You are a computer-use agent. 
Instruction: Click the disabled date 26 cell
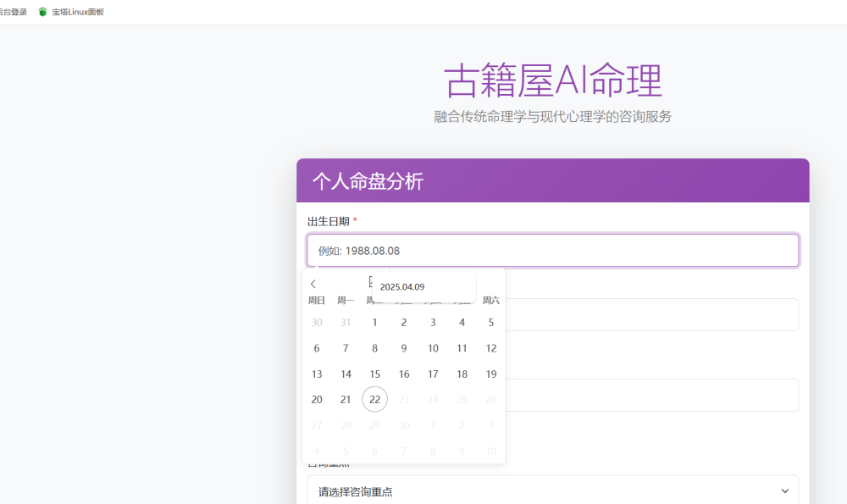[x=491, y=399]
